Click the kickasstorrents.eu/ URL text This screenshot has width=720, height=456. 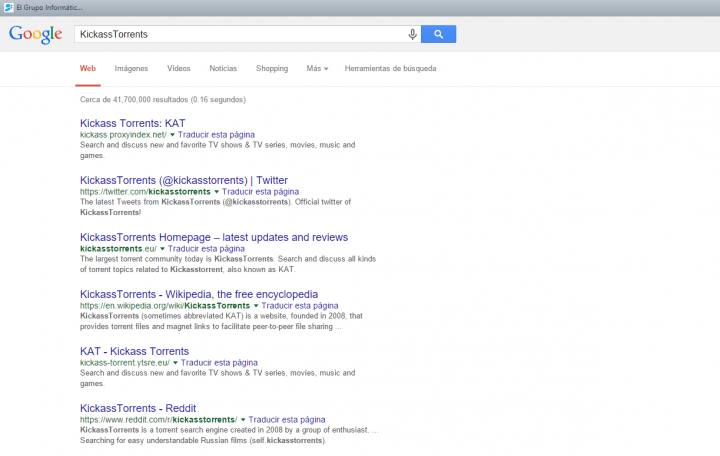[118, 248]
